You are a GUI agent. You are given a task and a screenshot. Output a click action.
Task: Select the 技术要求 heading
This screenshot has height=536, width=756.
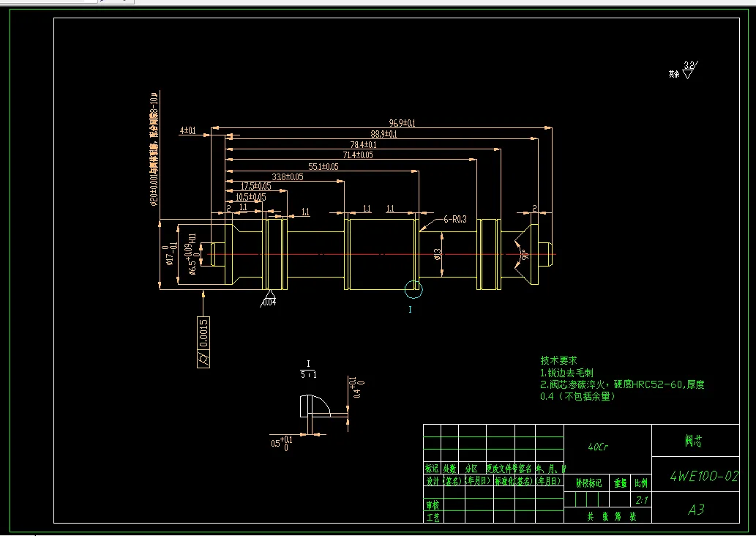[558, 360]
